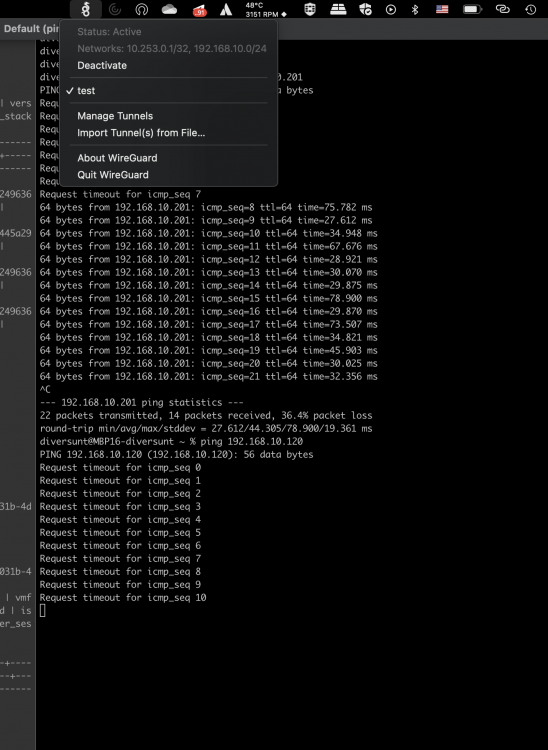548x750 pixels.
Task: Click the chain link menu bar icon
Action: tap(503, 9)
